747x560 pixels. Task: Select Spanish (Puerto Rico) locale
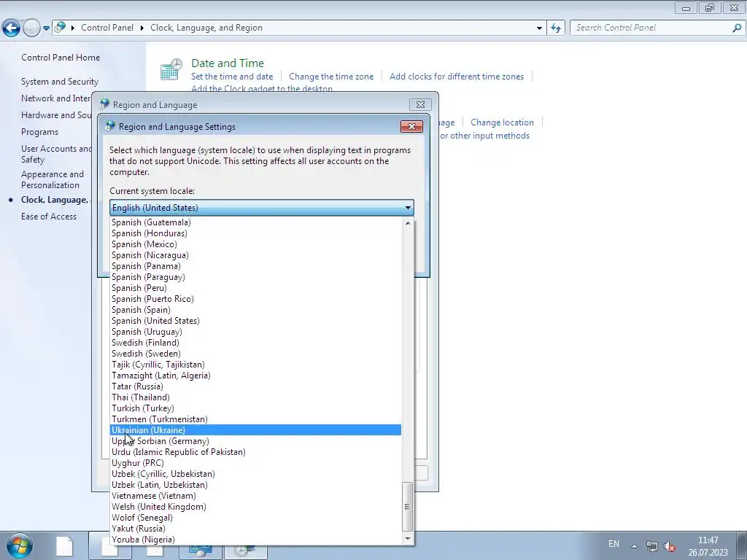pyautogui.click(x=256, y=299)
